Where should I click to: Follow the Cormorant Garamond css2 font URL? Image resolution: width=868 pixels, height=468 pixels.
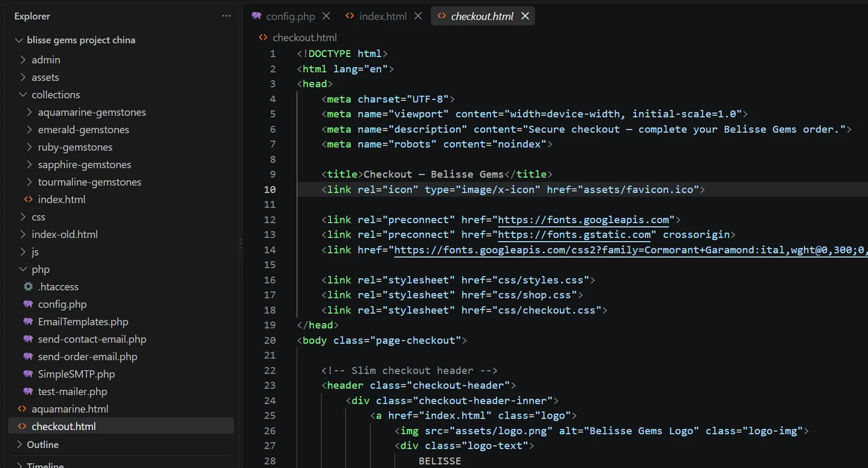(630, 250)
